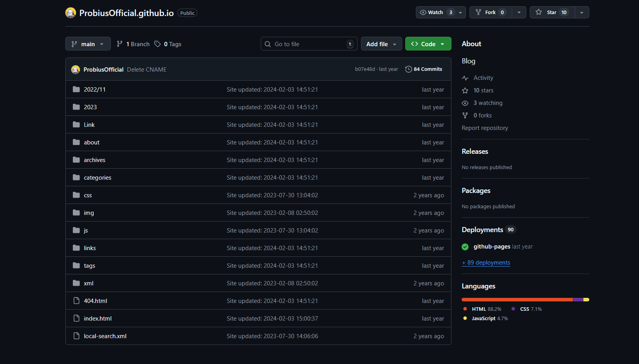This screenshot has height=364, width=639.
Task: Open the tags icon next to 0 Tags
Action: tap(157, 44)
